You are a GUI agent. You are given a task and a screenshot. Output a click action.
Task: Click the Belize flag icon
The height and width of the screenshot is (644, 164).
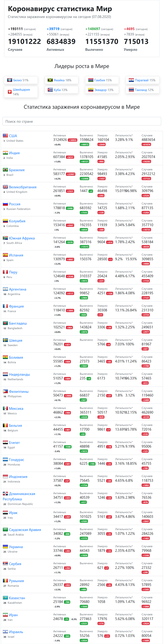pyautogui.click(x=9, y=80)
